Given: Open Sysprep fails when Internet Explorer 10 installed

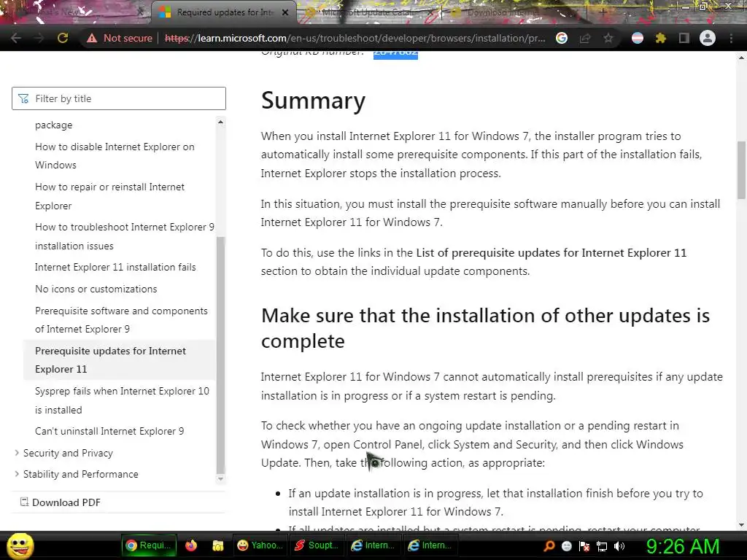Looking at the screenshot, I should [122, 400].
